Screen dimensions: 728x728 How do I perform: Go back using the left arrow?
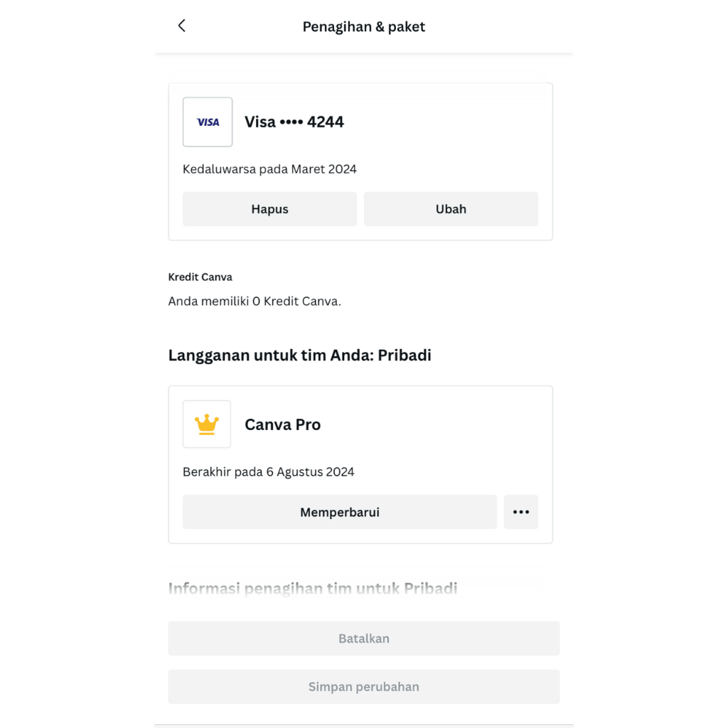[181, 26]
